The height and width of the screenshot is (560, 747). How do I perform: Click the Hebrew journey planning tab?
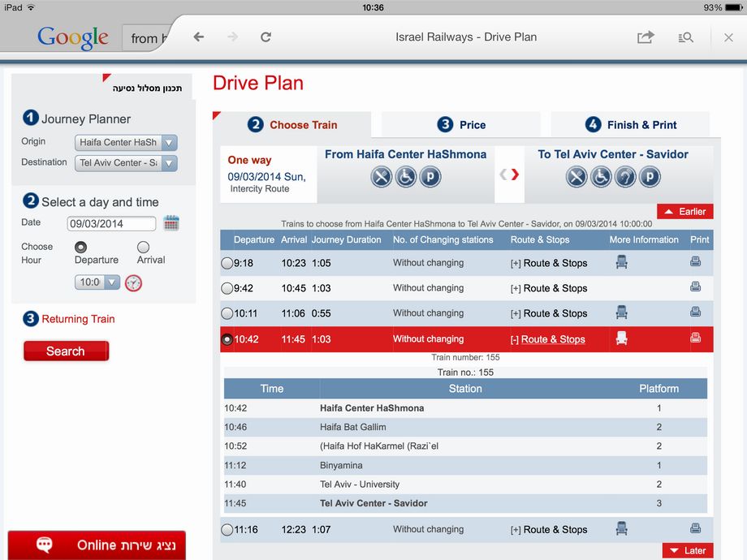coord(147,88)
